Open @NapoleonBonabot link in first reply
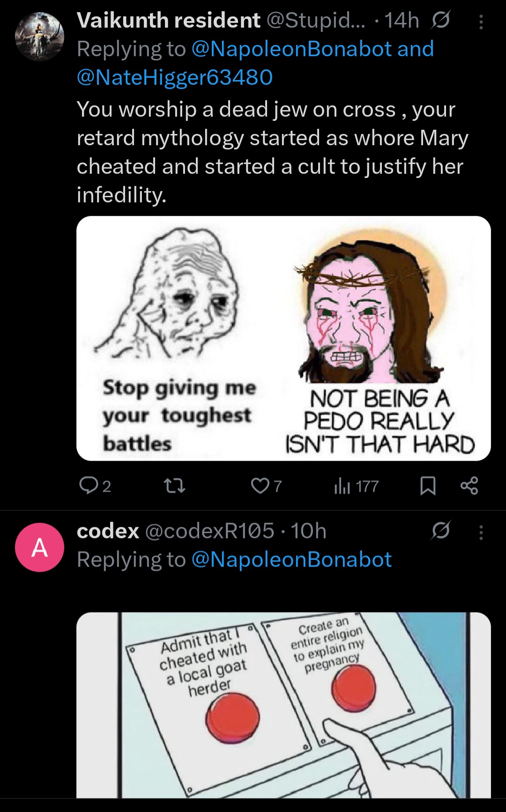 (x=291, y=49)
